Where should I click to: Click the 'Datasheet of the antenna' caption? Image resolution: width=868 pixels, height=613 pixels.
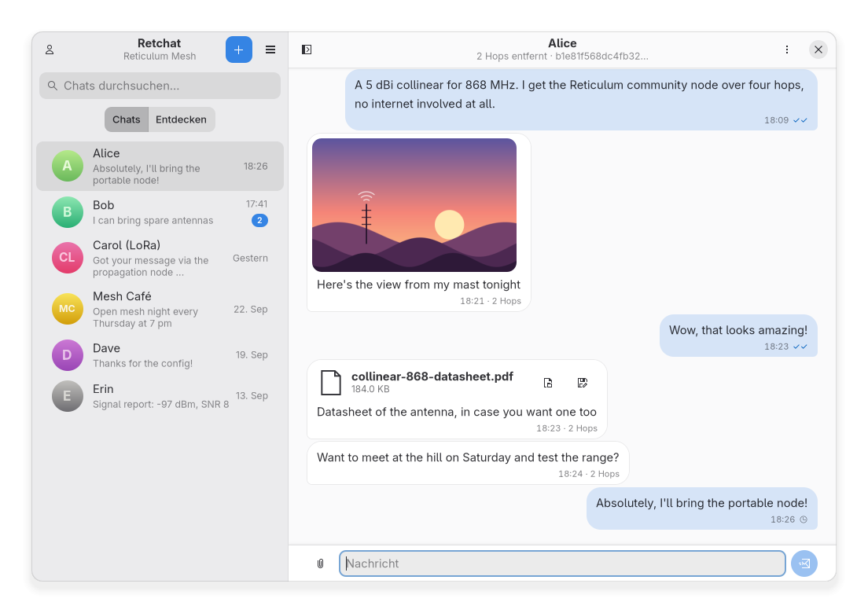457,412
